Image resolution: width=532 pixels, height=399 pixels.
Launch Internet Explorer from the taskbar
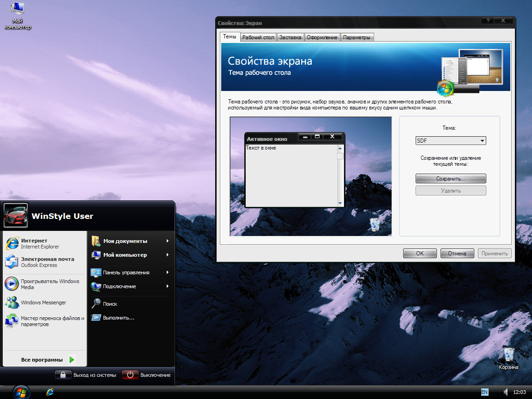click(x=50, y=392)
